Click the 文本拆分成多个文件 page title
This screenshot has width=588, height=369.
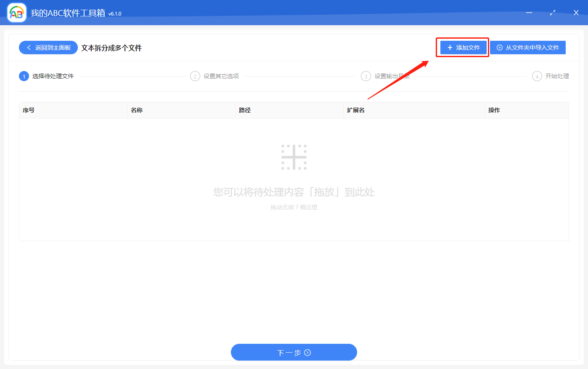pos(112,48)
